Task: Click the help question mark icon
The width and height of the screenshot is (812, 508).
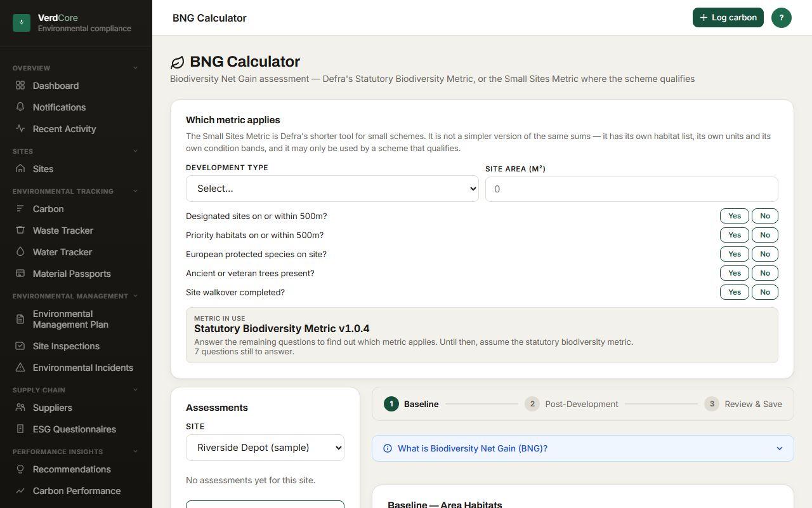Action: 782,18
